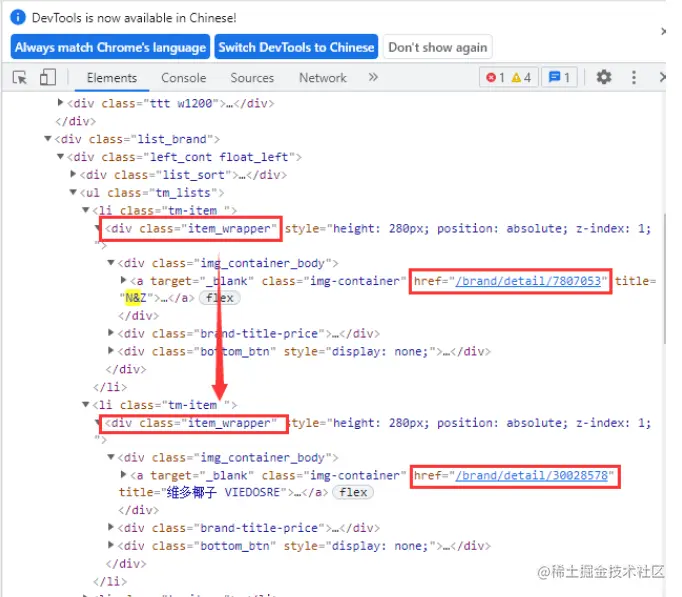Expand the list_sort div node
682x597 pixels.
point(73,174)
